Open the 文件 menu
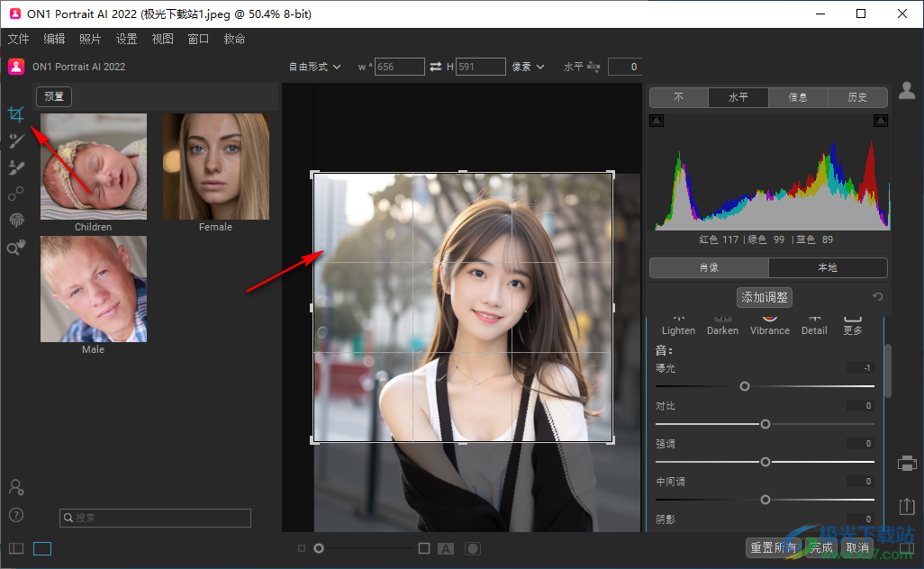Image resolution: width=924 pixels, height=569 pixels. tap(18, 39)
